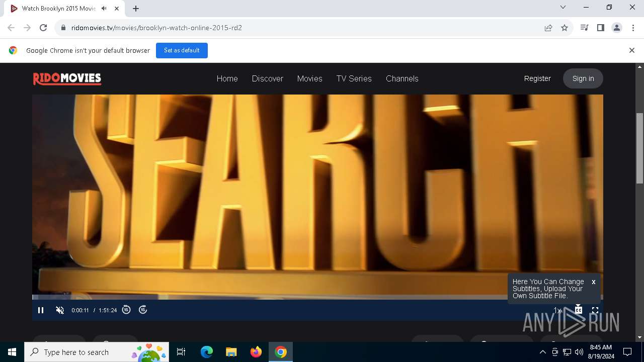The width and height of the screenshot is (644, 362).
Task: Go to Home page
Action: [x=227, y=78]
